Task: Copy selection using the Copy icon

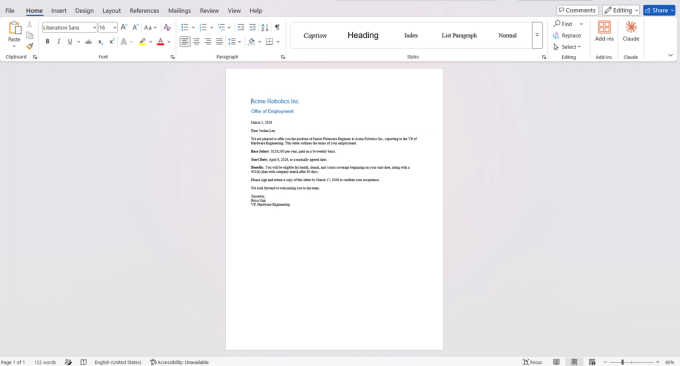Action: 29,35
